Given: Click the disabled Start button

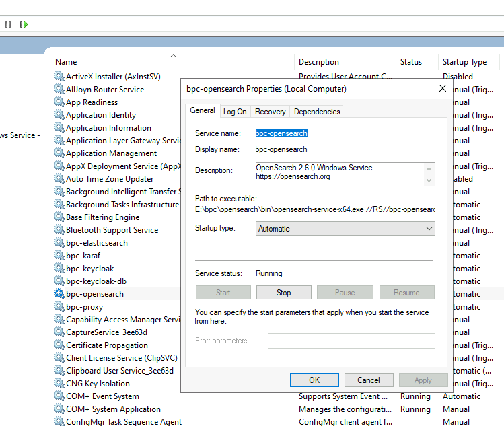Looking at the screenshot, I should (223, 293).
